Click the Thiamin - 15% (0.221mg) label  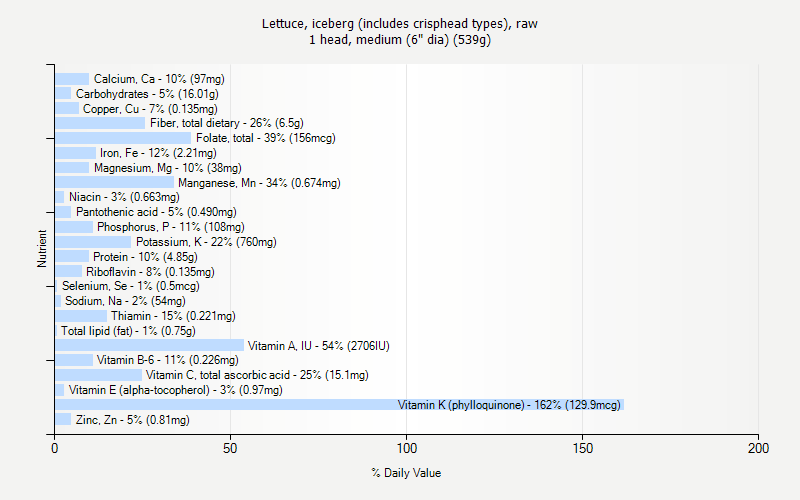click(173, 316)
